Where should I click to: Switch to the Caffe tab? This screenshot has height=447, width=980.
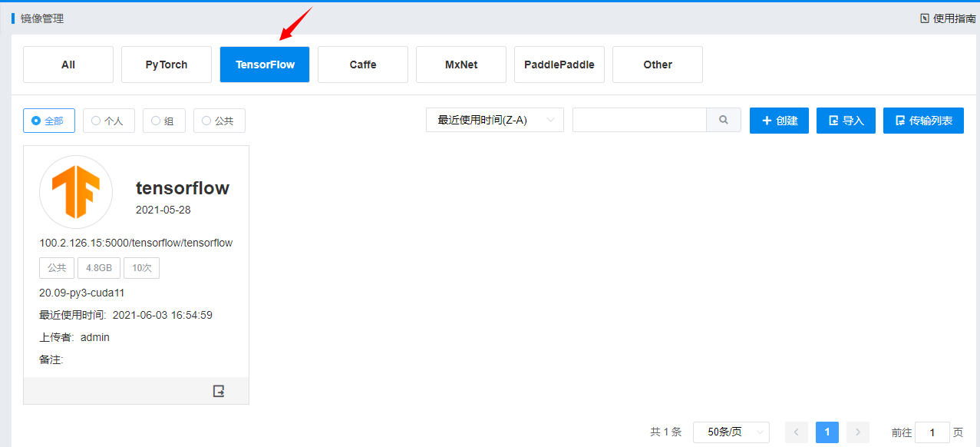coord(363,65)
